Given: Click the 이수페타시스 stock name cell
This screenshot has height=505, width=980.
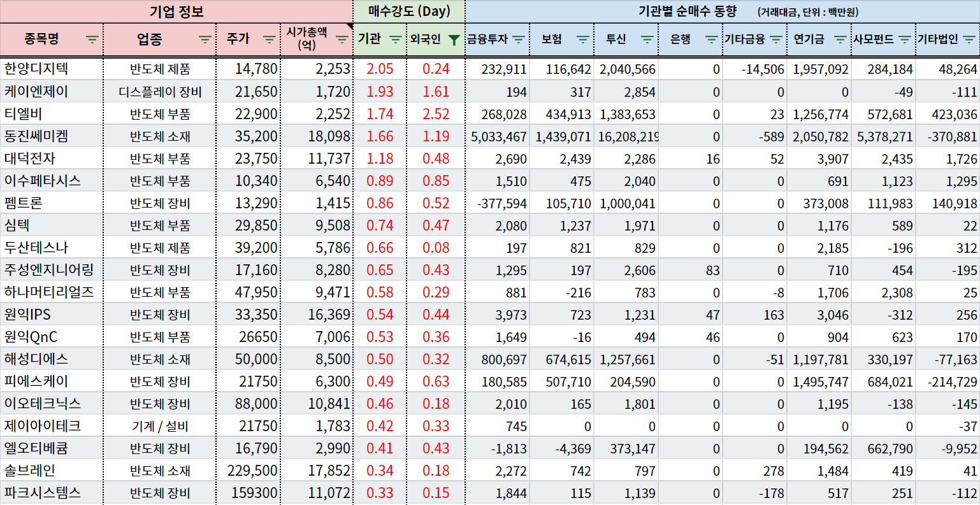Looking at the screenshot, I should click(52, 180).
